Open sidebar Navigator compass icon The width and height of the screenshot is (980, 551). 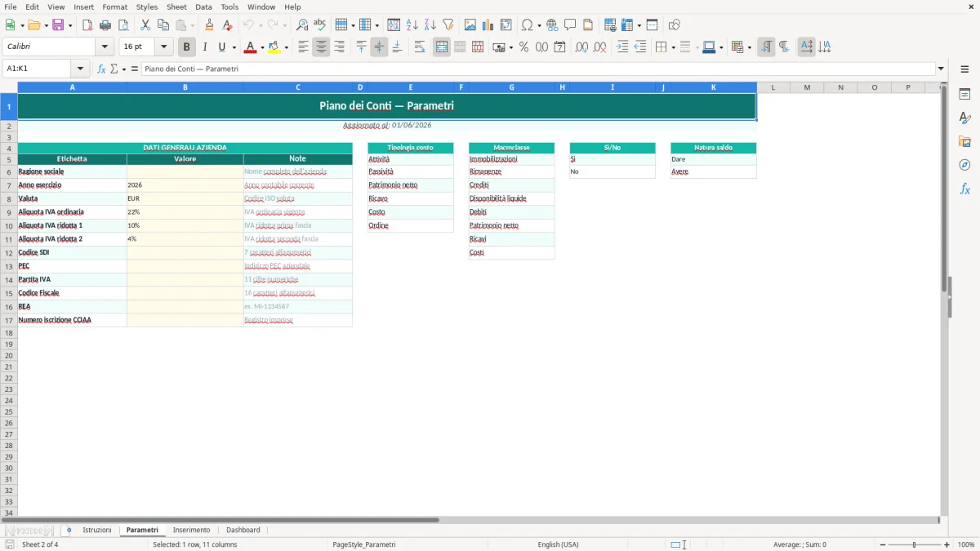(964, 165)
